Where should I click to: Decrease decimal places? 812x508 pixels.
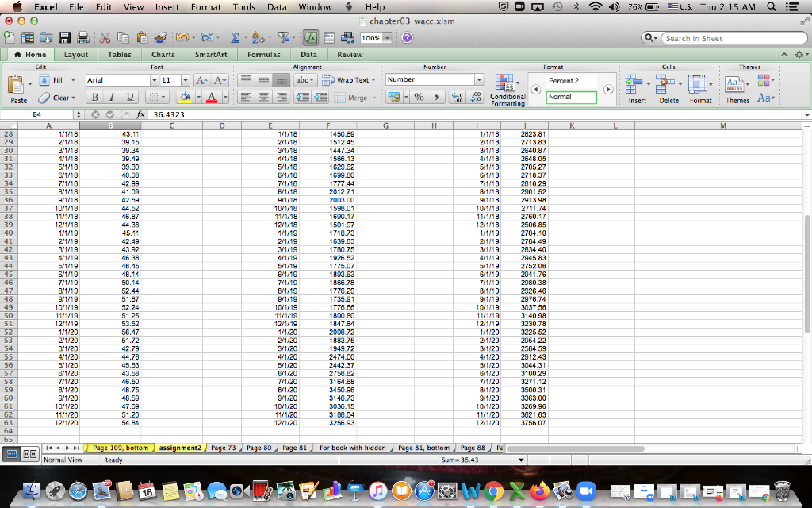(476, 97)
